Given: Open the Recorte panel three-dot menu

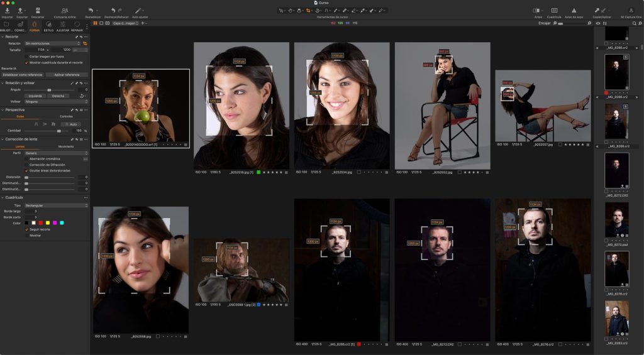Looking at the screenshot, I should [86, 37].
